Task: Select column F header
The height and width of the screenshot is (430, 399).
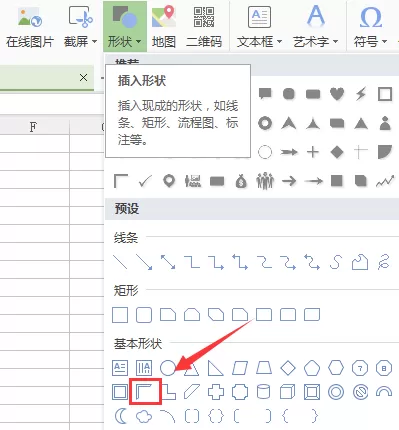Action: (33, 127)
